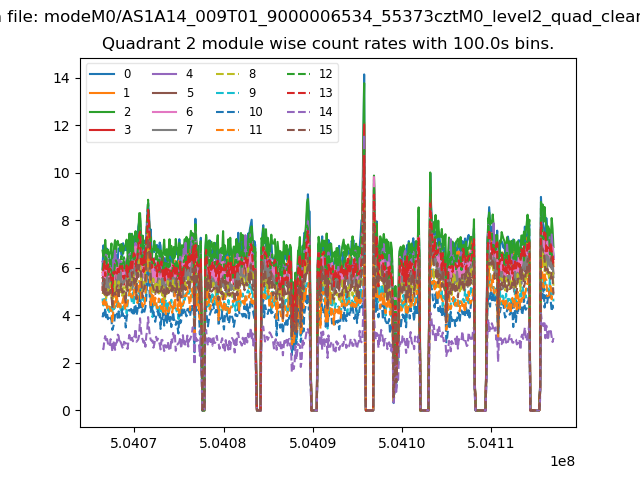Click the orange line swatch for module 1

coord(104,93)
